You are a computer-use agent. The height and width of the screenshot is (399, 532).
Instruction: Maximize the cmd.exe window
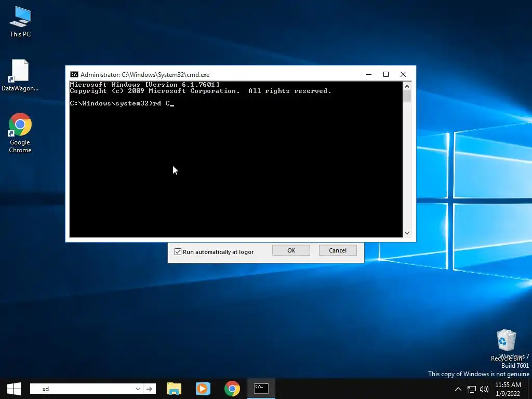[x=386, y=74]
